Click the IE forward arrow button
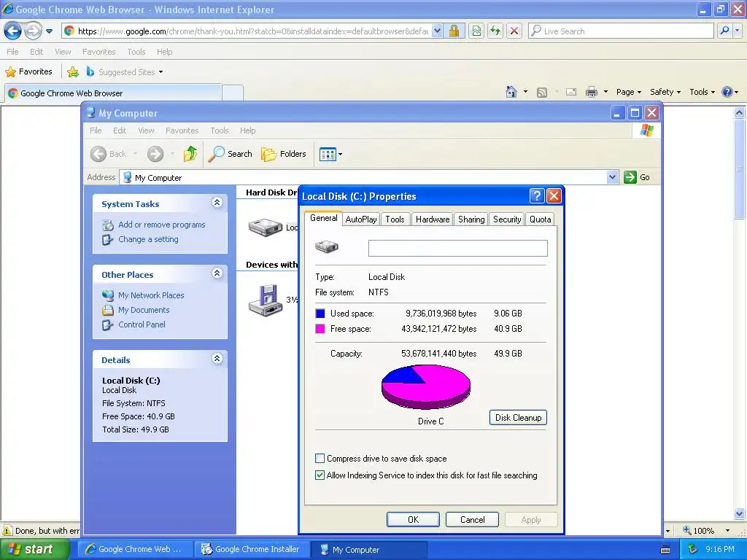Screen dimensions: 747x560 pos(33,31)
